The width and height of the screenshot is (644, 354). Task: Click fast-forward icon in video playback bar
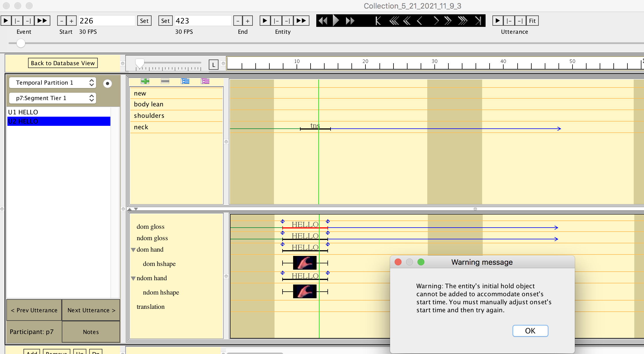pyautogui.click(x=349, y=20)
